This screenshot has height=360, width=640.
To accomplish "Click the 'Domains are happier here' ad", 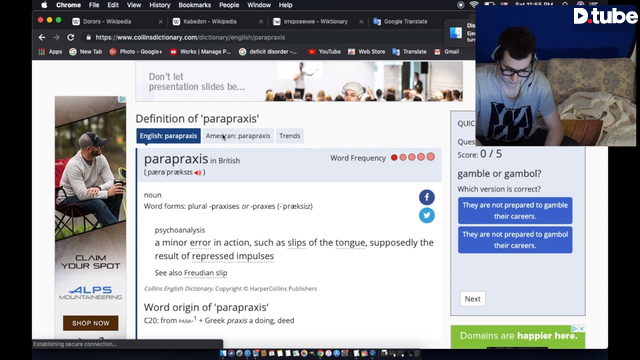I will pyautogui.click(x=518, y=337).
